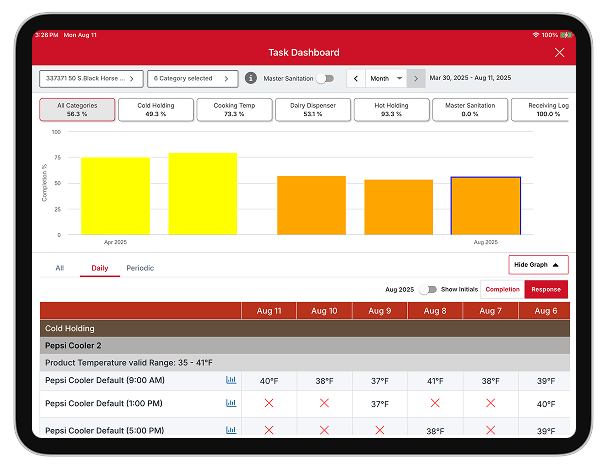Close the Task Dashboard with X icon

(x=559, y=53)
